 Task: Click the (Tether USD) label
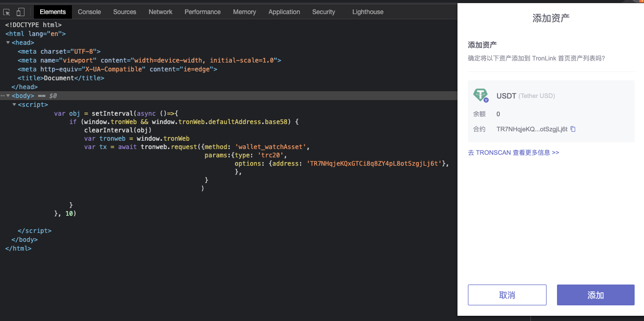(537, 96)
